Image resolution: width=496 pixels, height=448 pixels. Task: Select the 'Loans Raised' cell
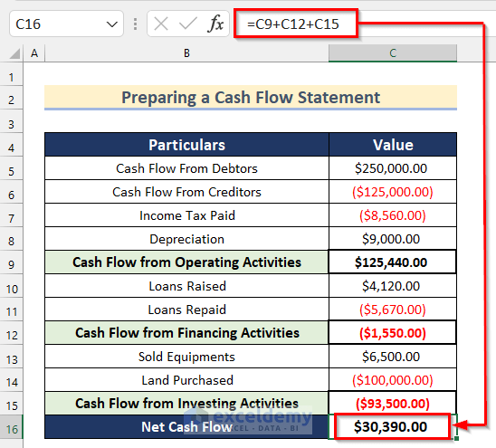(186, 286)
